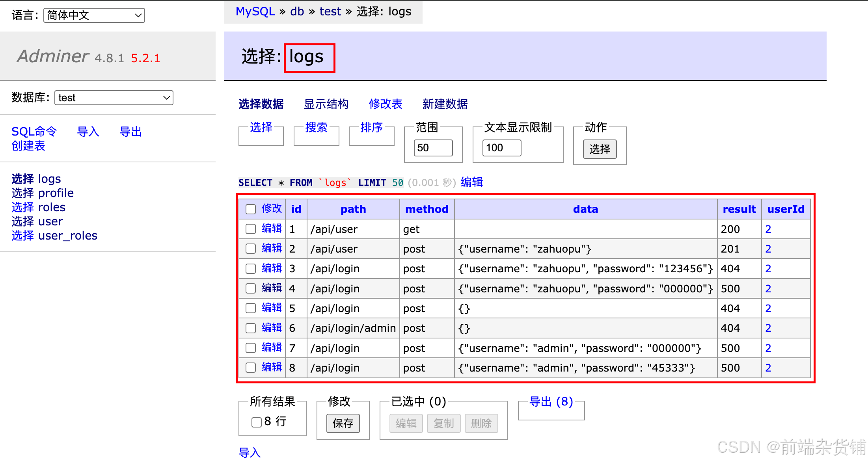
Task: Switch to the 修改表 tab
Action: [385, 104]
